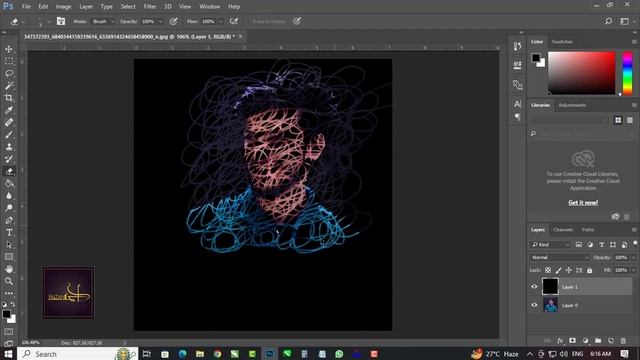Viewport: 640px width, 360px height.
Task: Toggle lock all for layer
Action: 589,270
